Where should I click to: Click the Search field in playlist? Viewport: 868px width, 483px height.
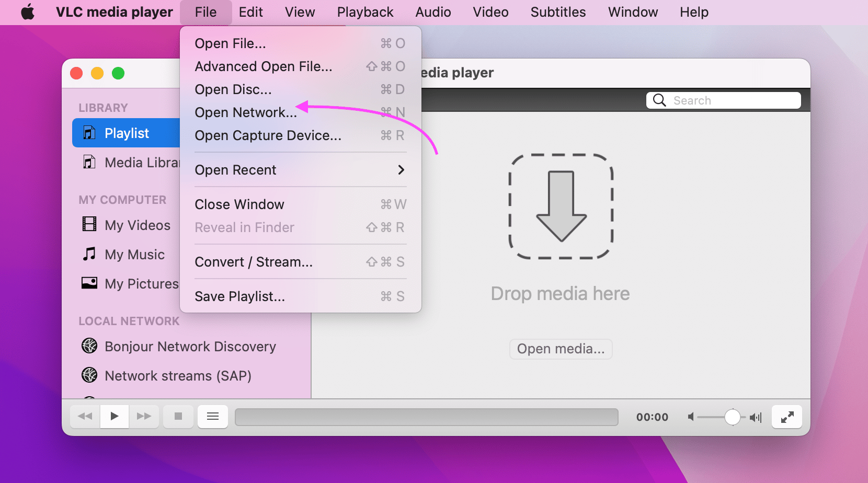(x=724, y=100)
